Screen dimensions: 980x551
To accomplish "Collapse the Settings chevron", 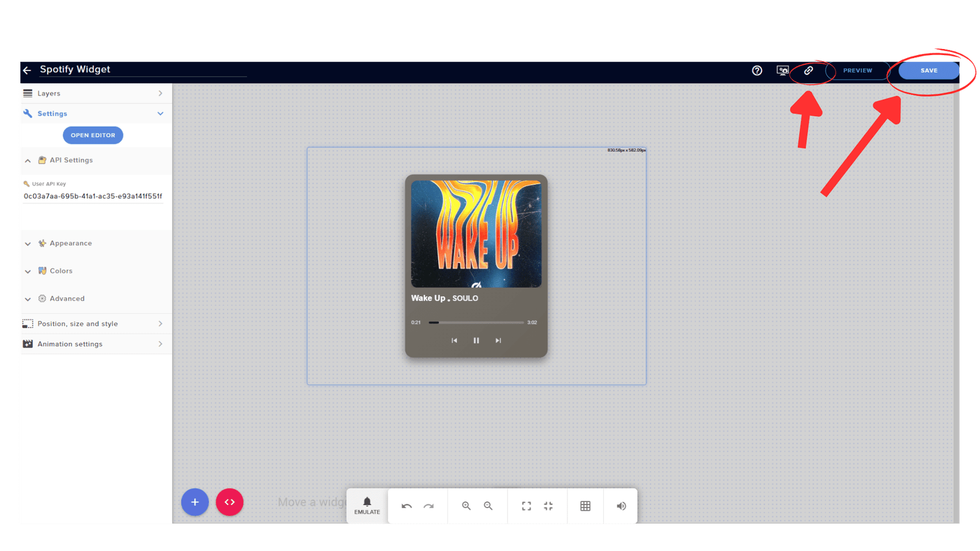I will click(160, 114).
